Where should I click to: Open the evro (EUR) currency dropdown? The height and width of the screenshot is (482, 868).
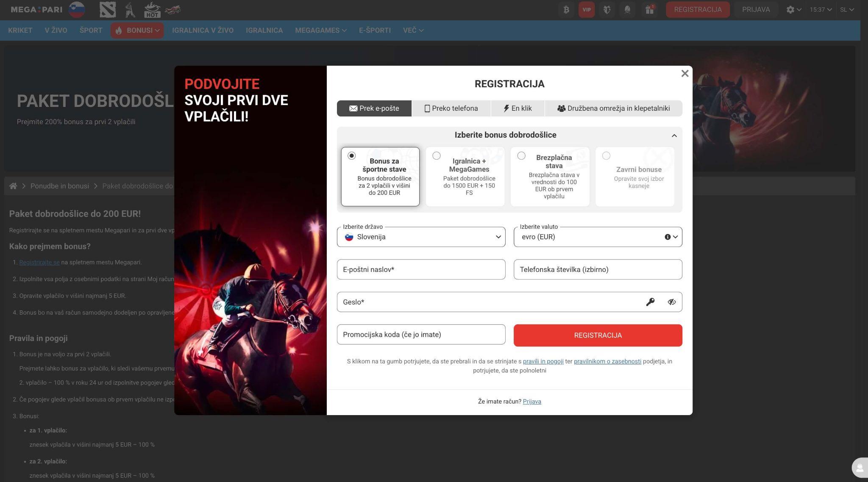[x=598, y=237]
